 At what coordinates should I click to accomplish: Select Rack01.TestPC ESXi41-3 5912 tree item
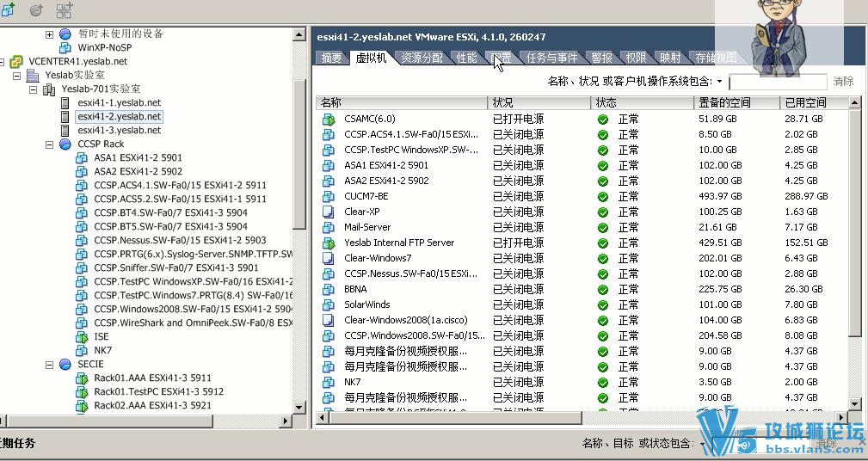[x=158, y=391]
